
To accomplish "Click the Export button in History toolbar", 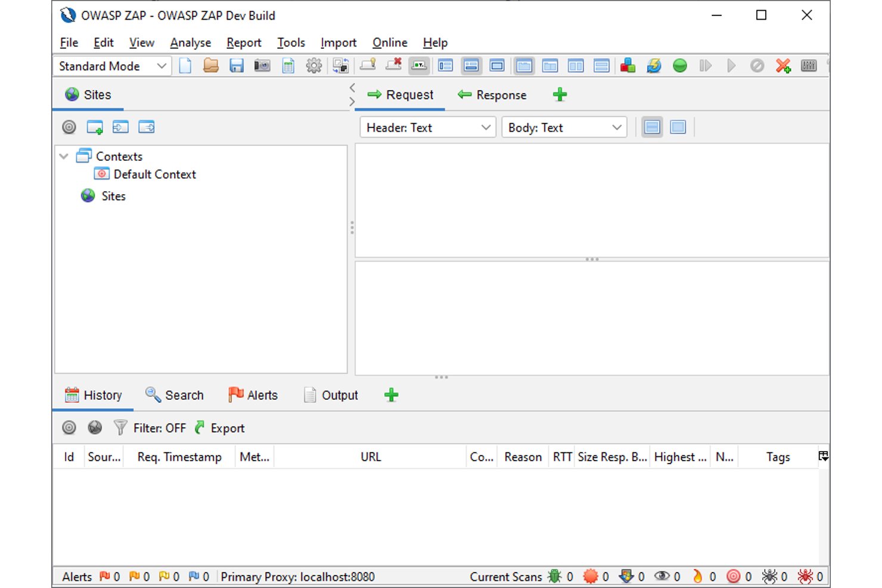I will pos(220,428).
